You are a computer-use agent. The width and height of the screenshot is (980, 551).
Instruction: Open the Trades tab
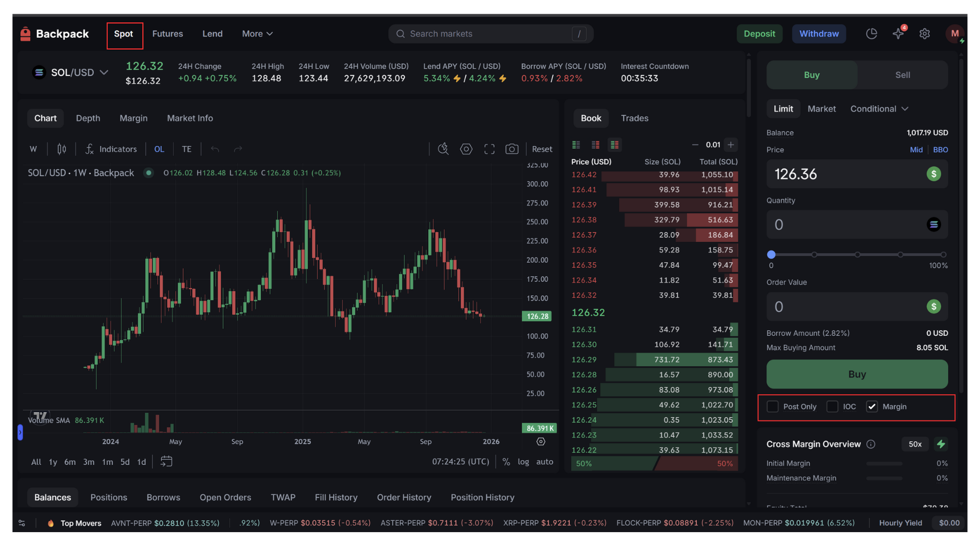tap(634, 118)
